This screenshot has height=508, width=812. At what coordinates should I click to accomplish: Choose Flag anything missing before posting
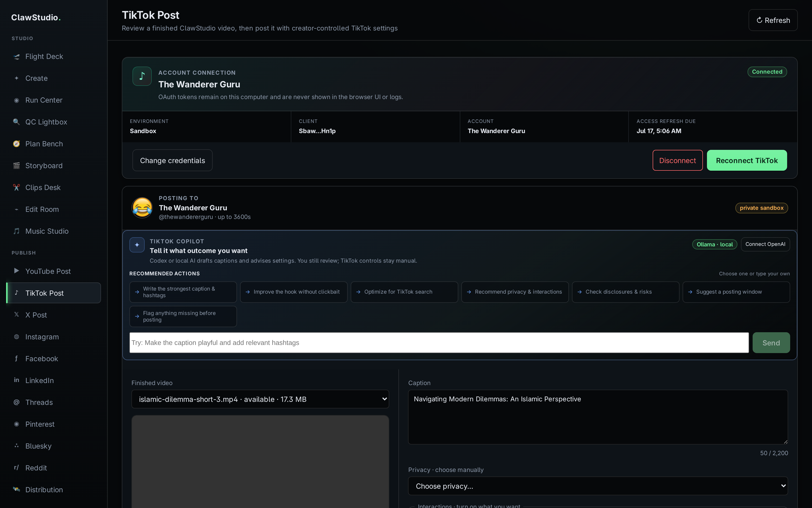pyautogui.click(x=183, y=316)
